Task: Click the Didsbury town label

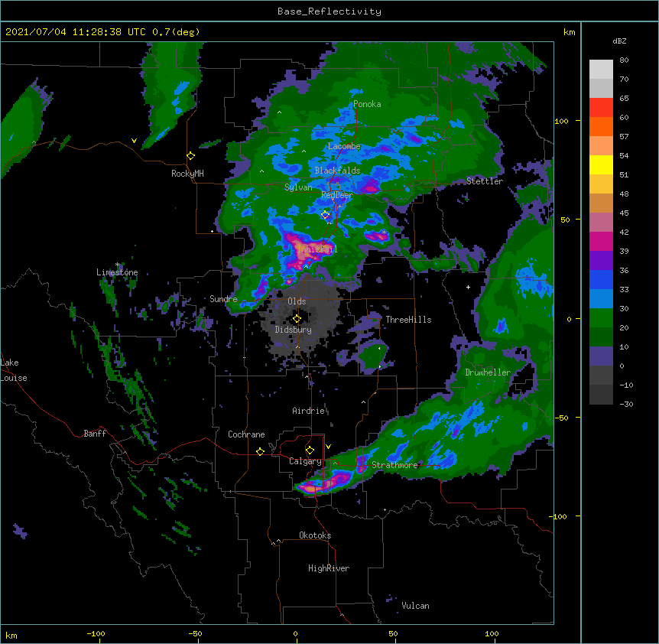Action: point(293,330)
